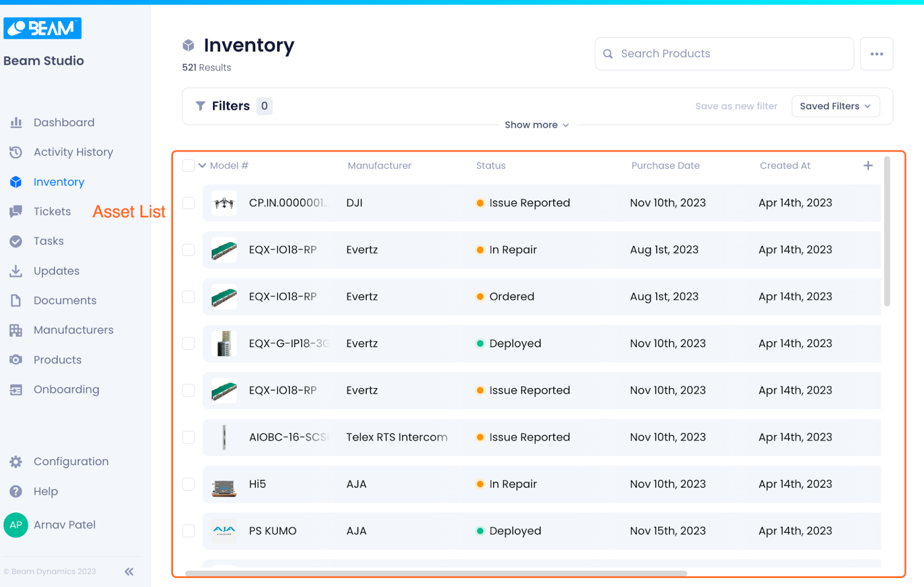Open the PS KUMO AJA thumbnail

tap(224, 531)
